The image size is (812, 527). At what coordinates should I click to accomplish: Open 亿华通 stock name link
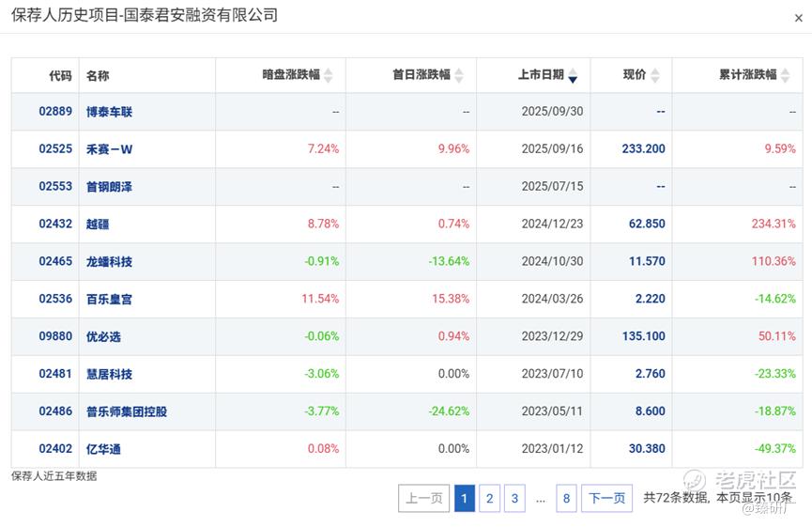click(x=103, y=449)
